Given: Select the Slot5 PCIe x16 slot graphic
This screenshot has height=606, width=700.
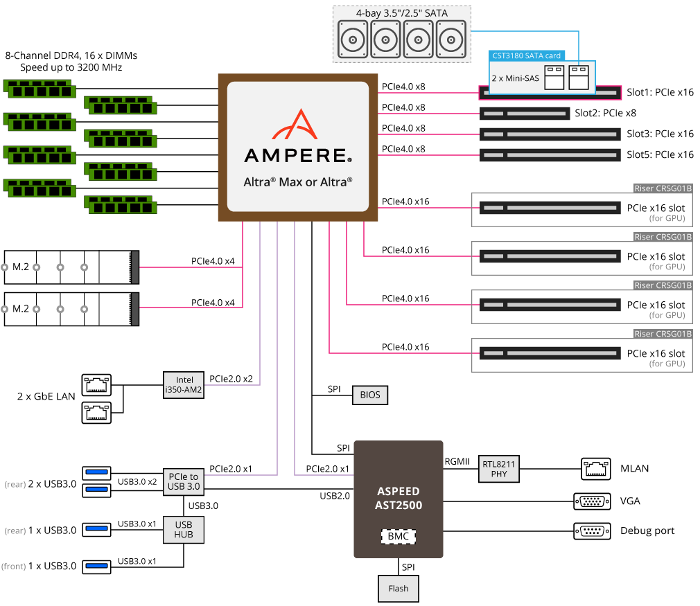Looking at the screenshot, I should click(550, 155).
